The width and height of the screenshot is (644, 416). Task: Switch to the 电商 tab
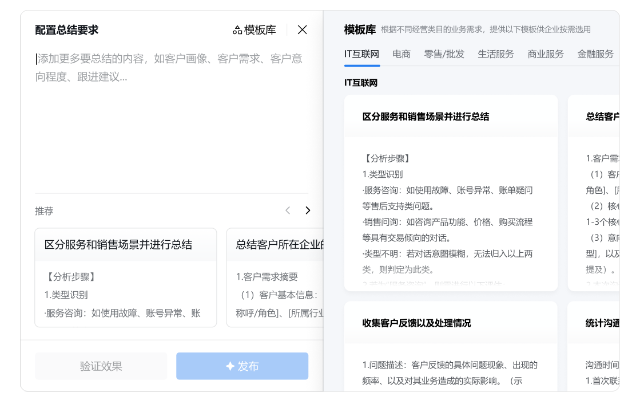pyautogui.click(x=401, y=54)
